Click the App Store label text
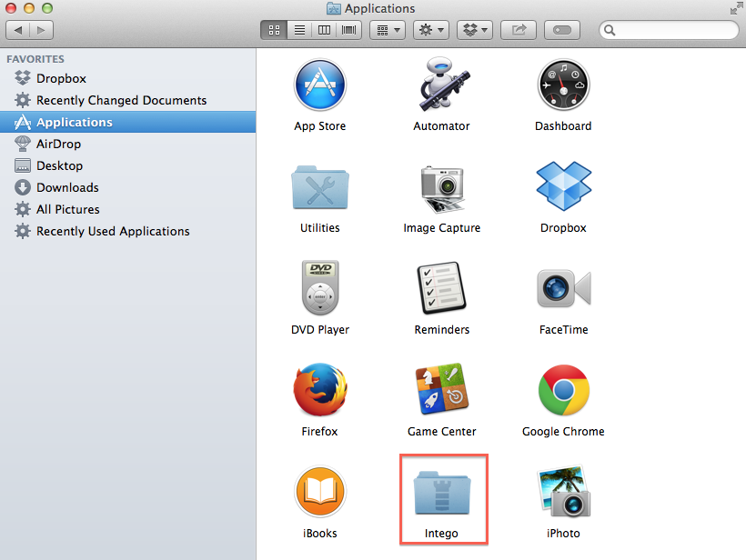This screenshot has width=746, height=560. (319, 126)
